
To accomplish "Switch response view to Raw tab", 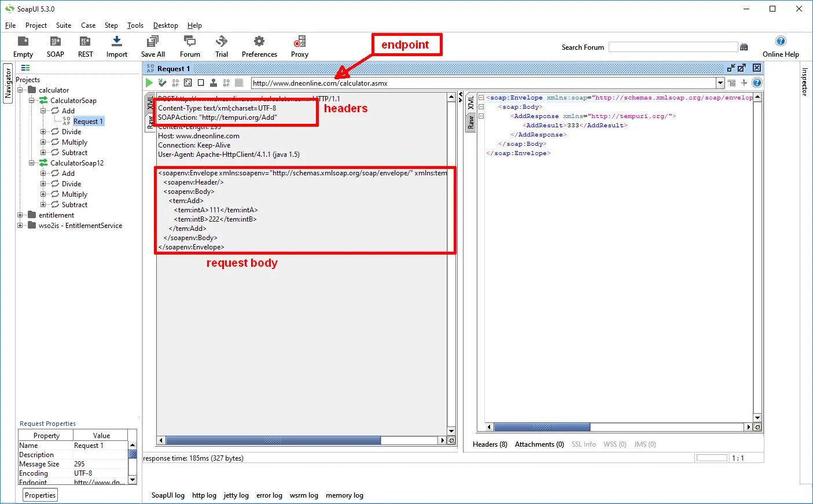I will (470, 122).
